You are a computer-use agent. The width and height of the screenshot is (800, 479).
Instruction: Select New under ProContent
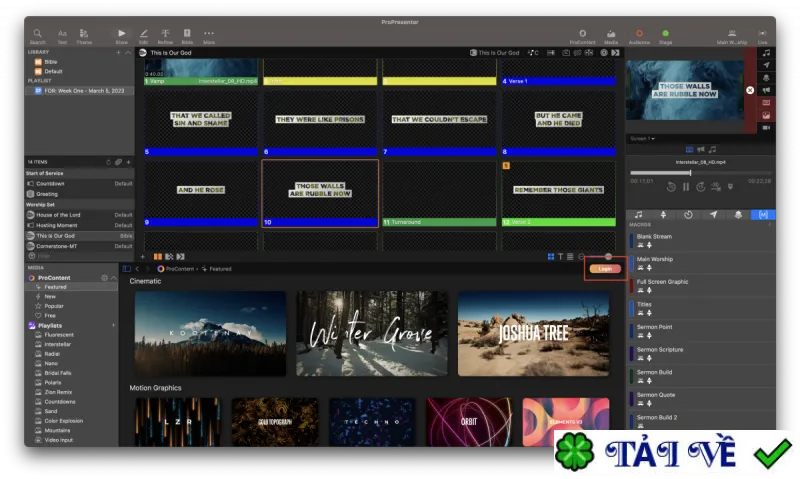tap(50, 296)
